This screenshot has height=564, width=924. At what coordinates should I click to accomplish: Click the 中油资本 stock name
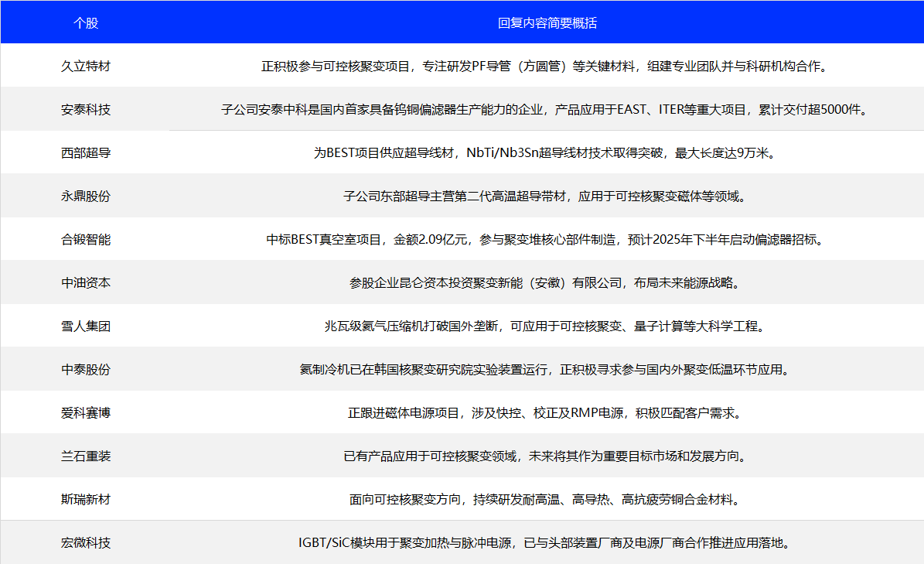[x=86, y=282]
